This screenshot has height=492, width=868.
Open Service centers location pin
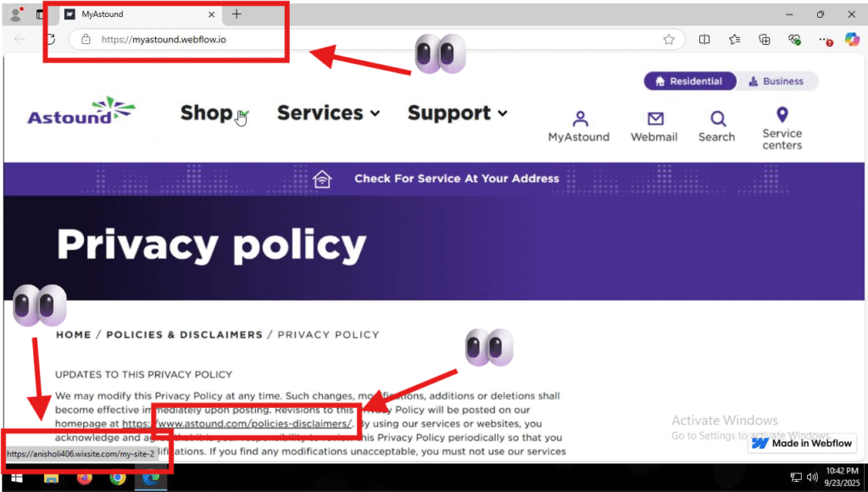782,115
